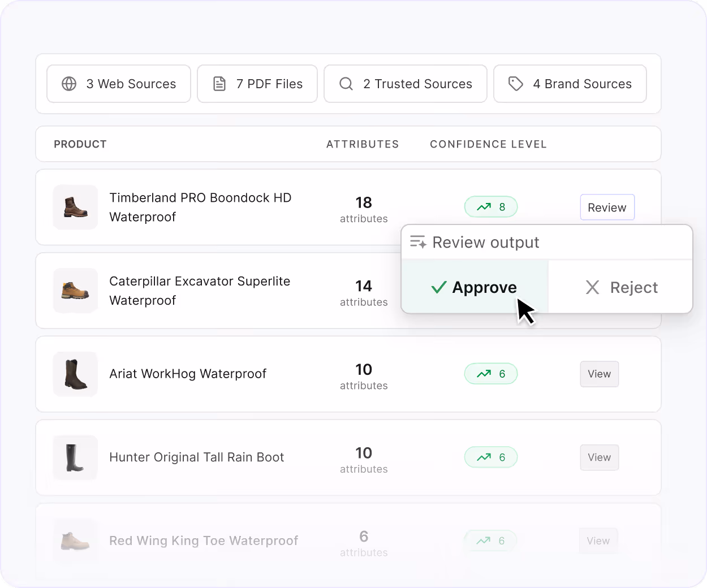This screenshot has height=588, width=707.
Task: Click the Ariat WorkHog Waterproof name
Action: (x=188, y=374)
